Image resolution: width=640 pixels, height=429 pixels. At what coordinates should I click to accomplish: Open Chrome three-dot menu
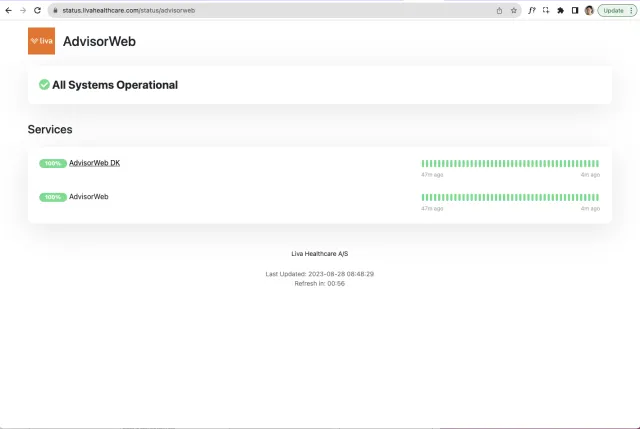pos(631,11)
